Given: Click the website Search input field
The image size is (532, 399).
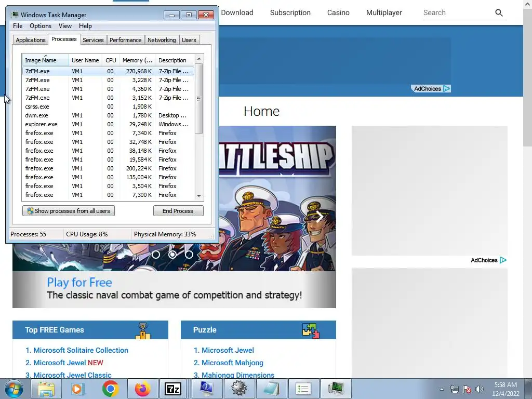Looking at the screenshot, I should coord(457,13).
